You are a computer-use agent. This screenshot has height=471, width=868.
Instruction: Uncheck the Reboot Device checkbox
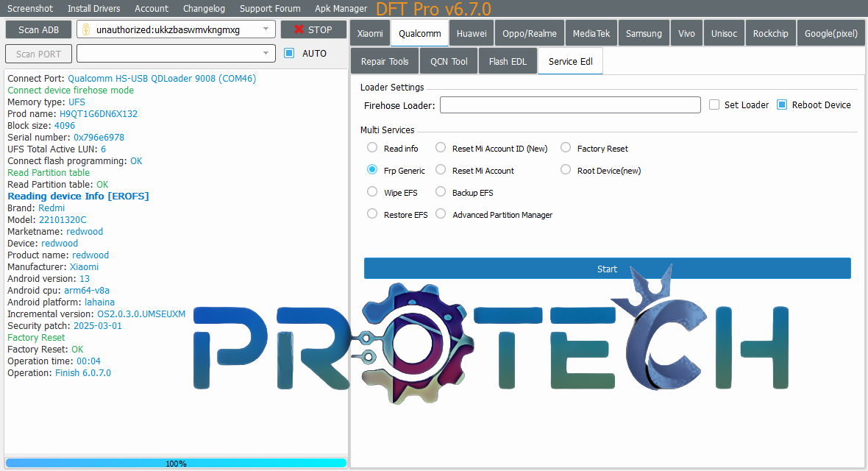pyautogui.click(x=782, y=105)
